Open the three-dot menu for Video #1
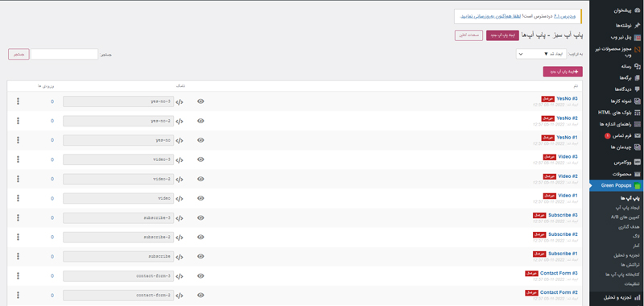The height and width of the screenshot is (306, 644). point(18,198)
